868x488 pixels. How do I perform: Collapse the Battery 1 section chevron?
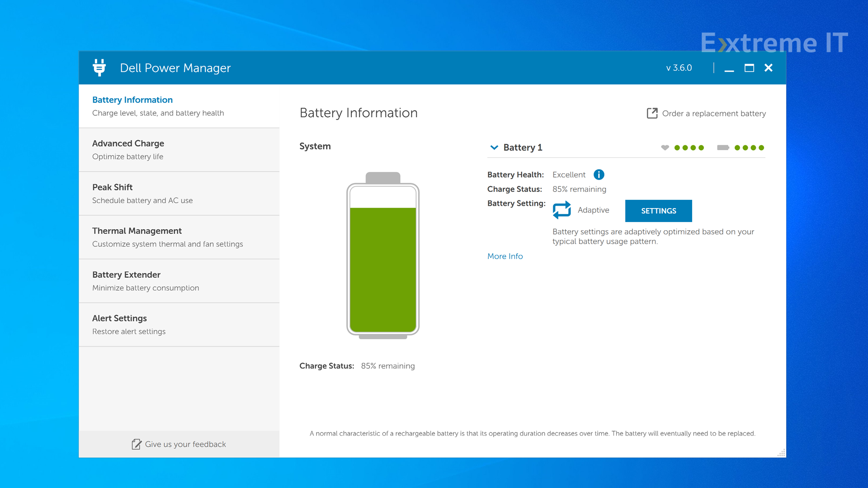point(494,147)
